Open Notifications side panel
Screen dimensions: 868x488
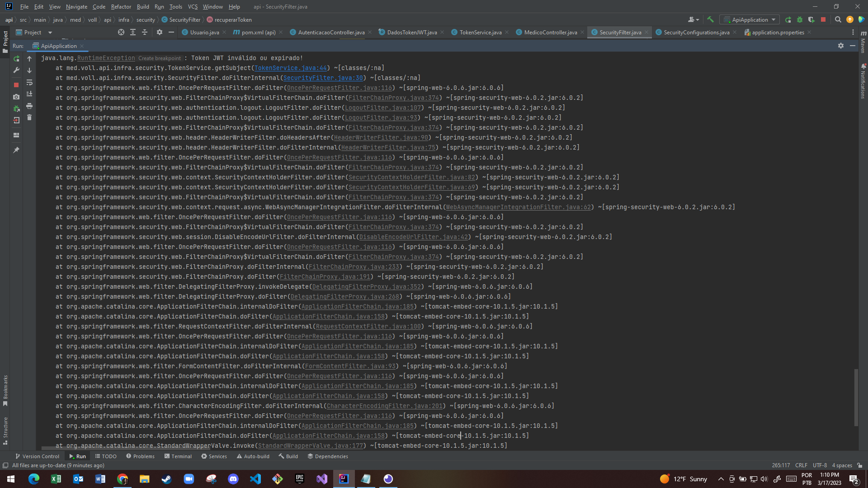[x=863, y=81]
